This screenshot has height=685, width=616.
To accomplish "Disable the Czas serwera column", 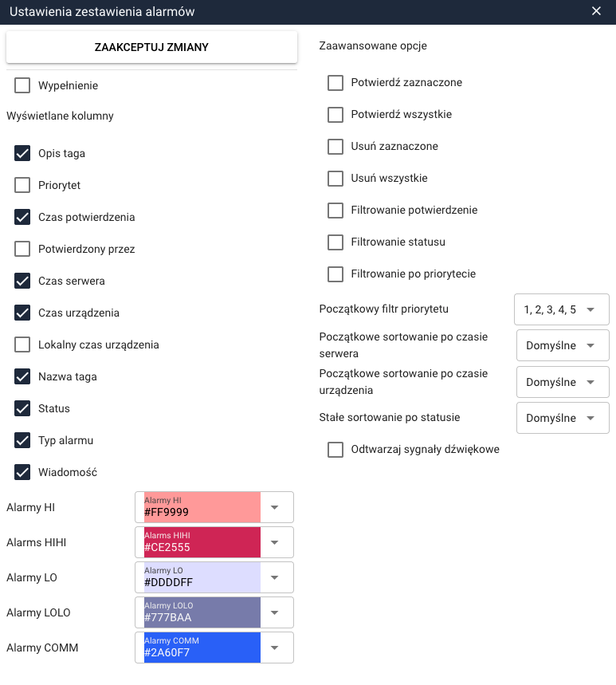I will tap(22, 281).
